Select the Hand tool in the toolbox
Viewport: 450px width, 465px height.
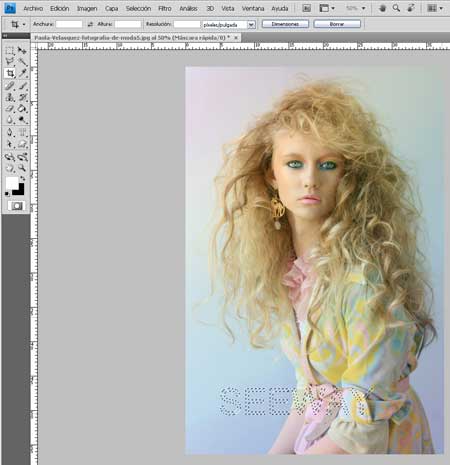click(10, 168)
